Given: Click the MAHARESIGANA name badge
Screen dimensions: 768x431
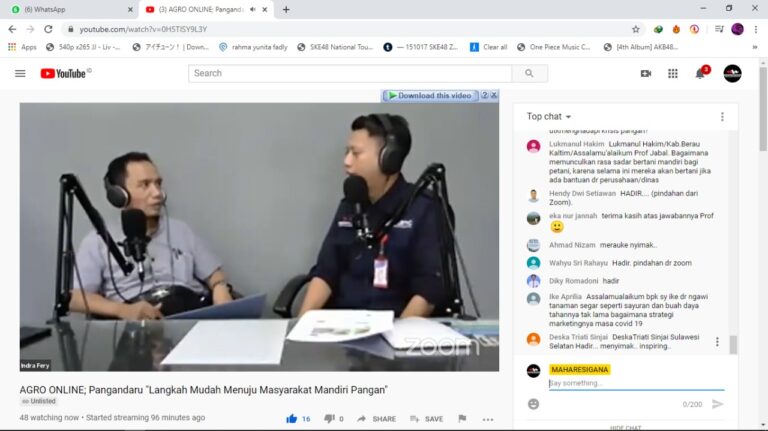Looking at the screenshot, I should coord(579,369).
